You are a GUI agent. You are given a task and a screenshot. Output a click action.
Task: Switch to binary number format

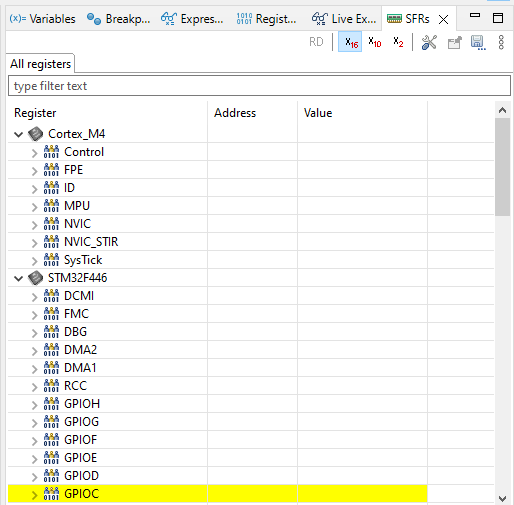click(398, 42)
